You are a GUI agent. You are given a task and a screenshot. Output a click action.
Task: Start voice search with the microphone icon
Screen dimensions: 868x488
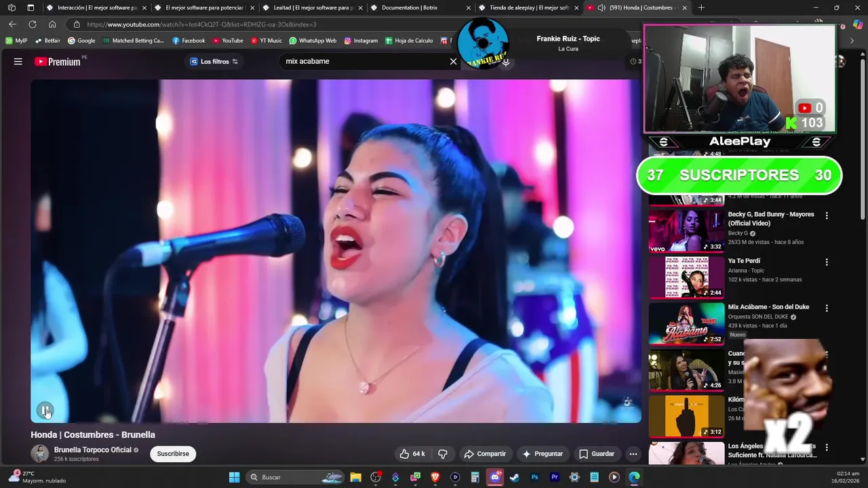(x=505, y=62)
